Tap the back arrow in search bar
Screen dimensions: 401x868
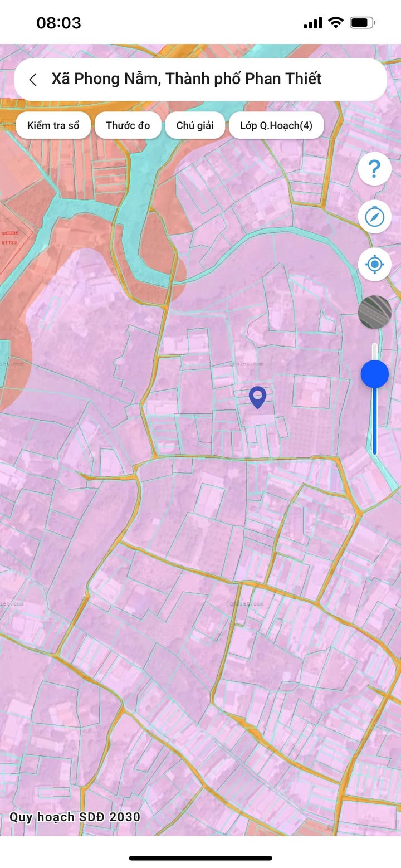pyautogui.click(x=33, y=80)
